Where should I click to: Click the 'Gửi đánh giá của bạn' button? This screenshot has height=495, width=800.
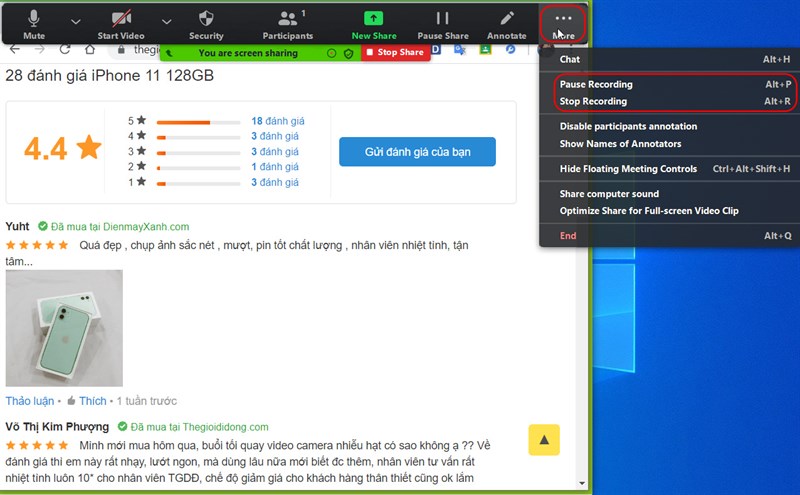click(x=417, y=152)
